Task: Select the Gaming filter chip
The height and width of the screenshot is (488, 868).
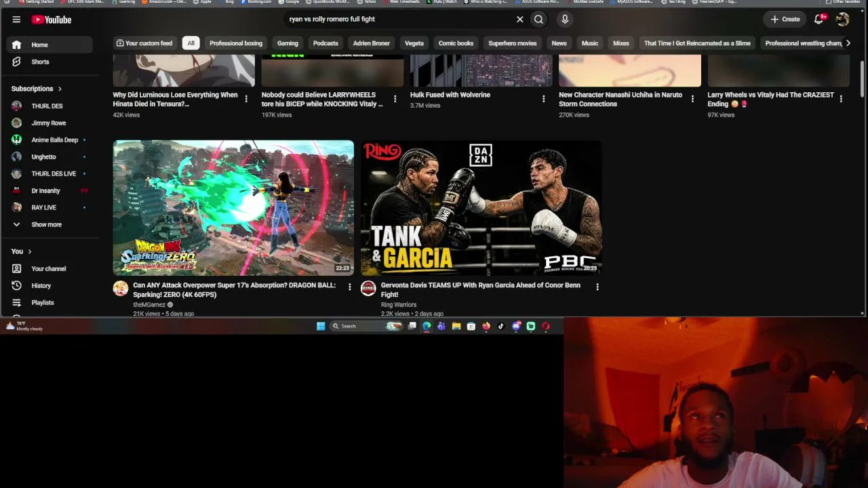Action: [288, 43]
